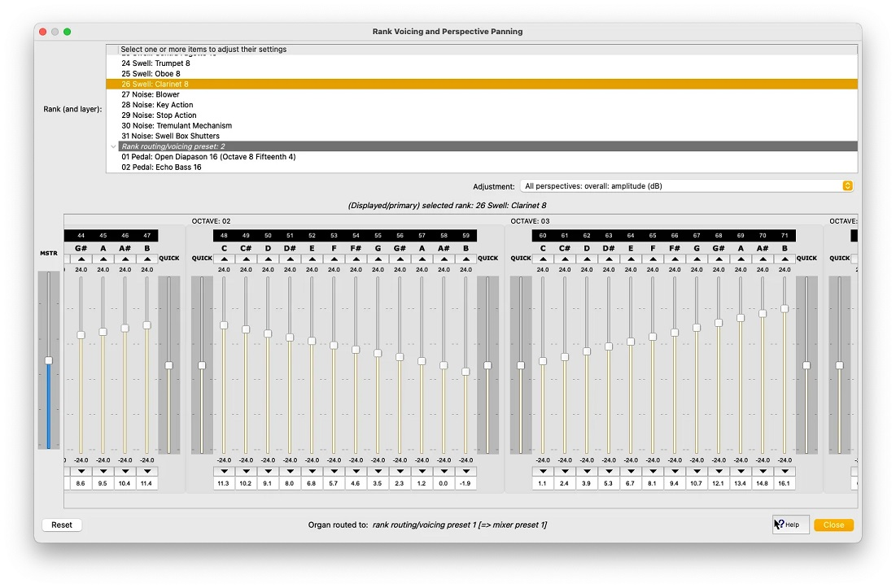Nudge note 44 G# up with its arrow
Image resolution: width=896 pixels, height=588 pixels.
[x=81, y=259]
